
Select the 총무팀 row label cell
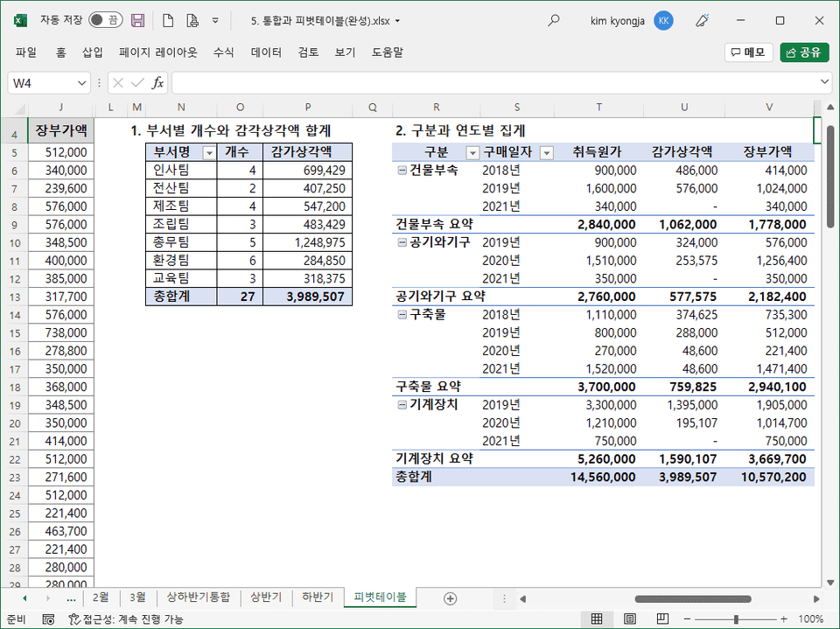click(181, 242)
